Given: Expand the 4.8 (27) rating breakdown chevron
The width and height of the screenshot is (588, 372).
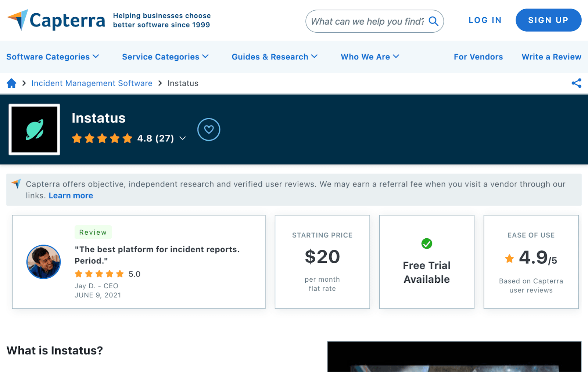Looking at the screenshot, I should 183,138.
